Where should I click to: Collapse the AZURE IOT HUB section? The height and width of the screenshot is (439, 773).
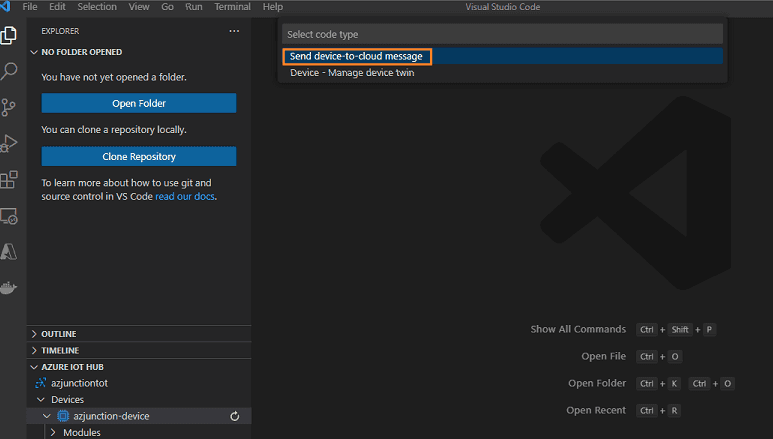[34, 367]
